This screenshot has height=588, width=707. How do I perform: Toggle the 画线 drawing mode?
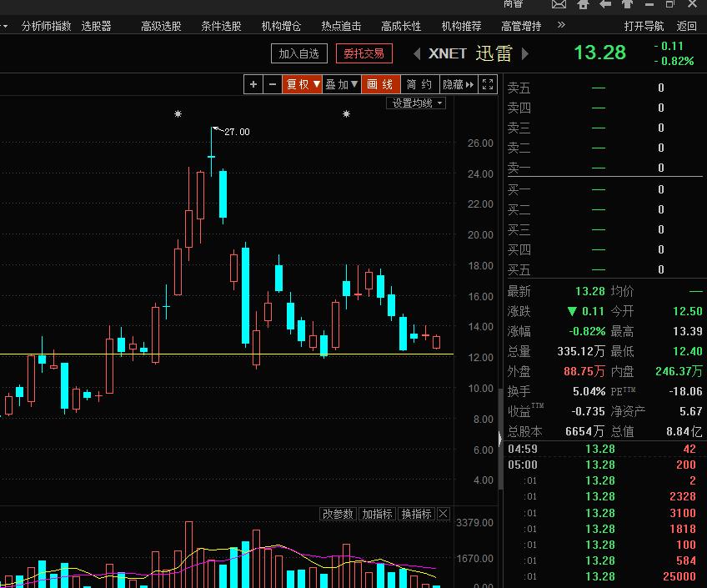click(x=380, y=84)
